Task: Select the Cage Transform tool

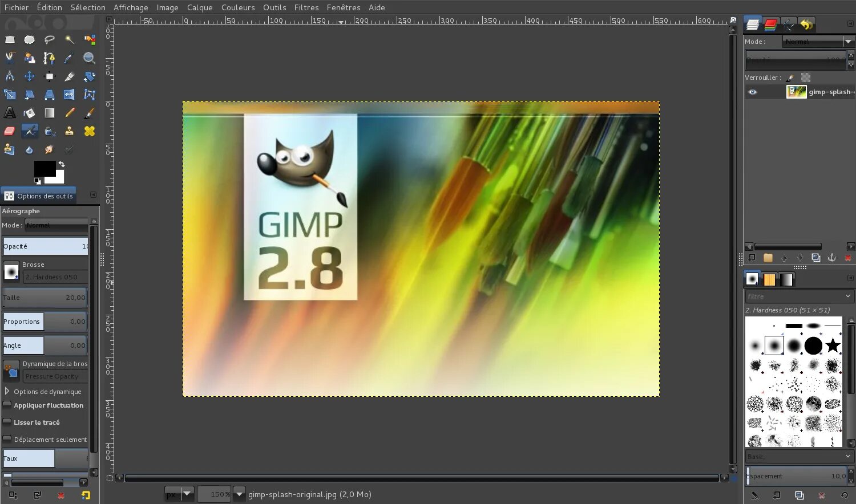Action: pyautogui.click(x=90, y=95)
